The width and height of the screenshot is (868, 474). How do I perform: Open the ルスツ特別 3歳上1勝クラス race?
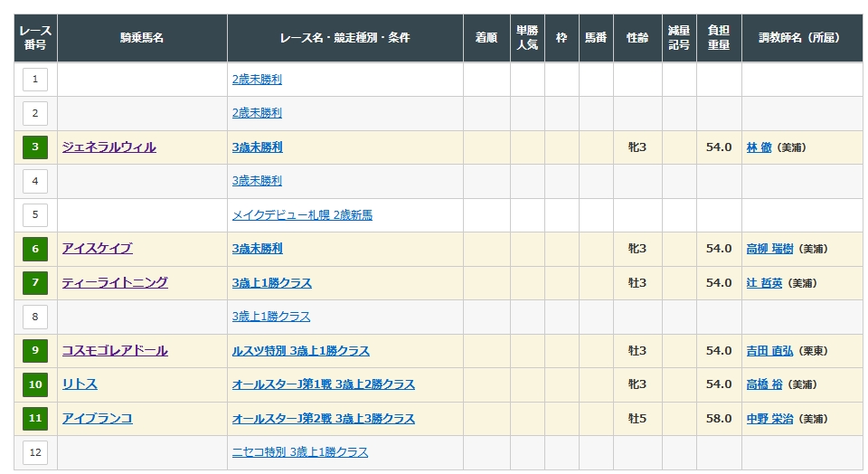tap(301, 351)
